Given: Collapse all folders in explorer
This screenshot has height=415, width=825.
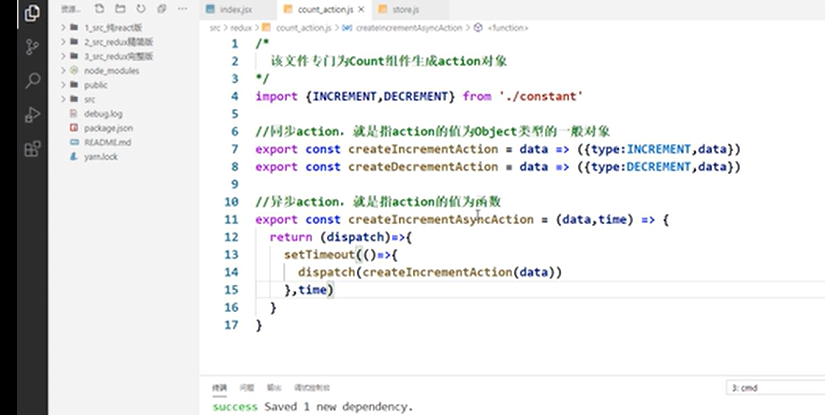Looking at the screenshot, I should (162, 9).
